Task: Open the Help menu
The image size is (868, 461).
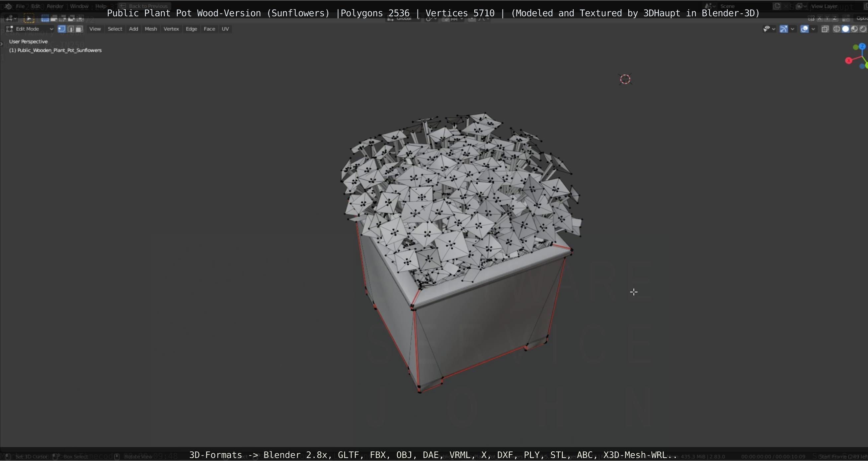Action: pyautogui.click(x=101, y=6)
